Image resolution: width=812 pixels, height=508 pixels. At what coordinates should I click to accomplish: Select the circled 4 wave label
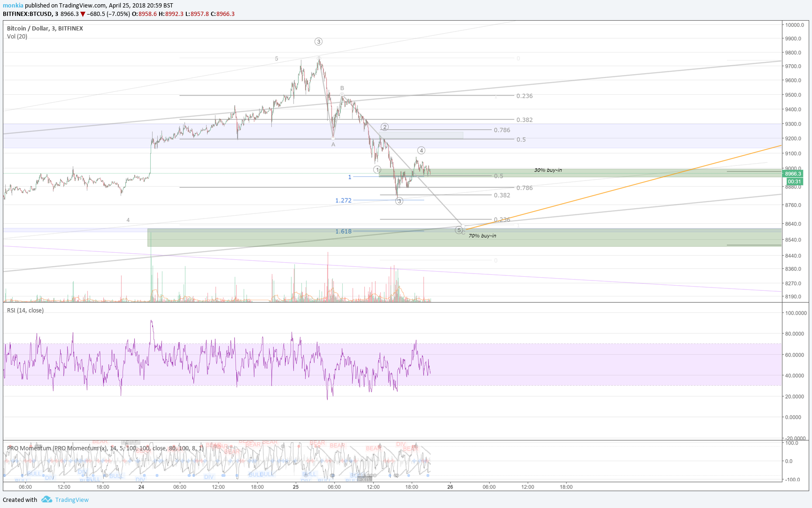coord(421,151)
